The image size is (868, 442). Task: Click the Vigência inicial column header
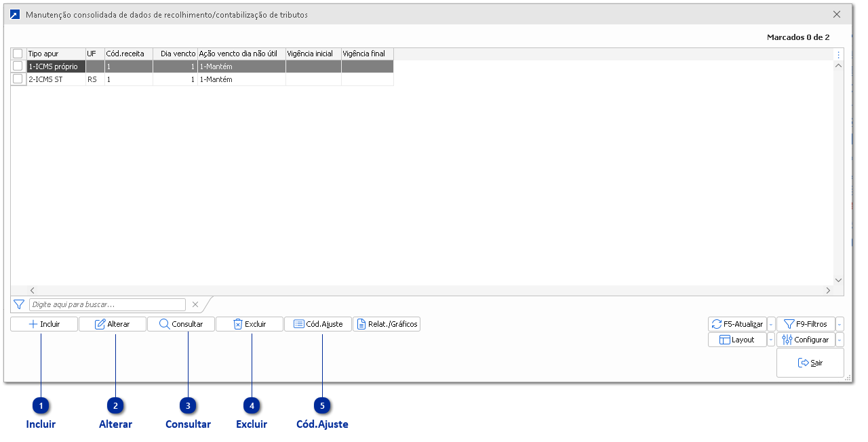pyautogui.click(x=313, y=54)
